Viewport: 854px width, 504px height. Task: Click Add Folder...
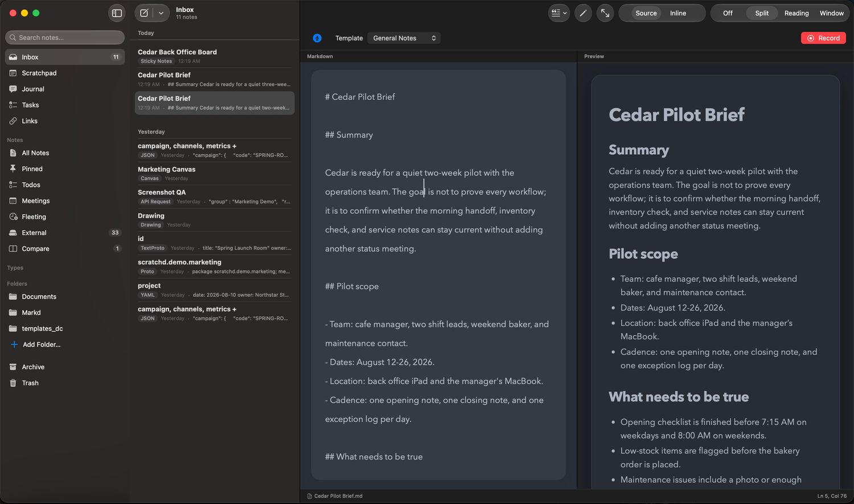(65, 344)
